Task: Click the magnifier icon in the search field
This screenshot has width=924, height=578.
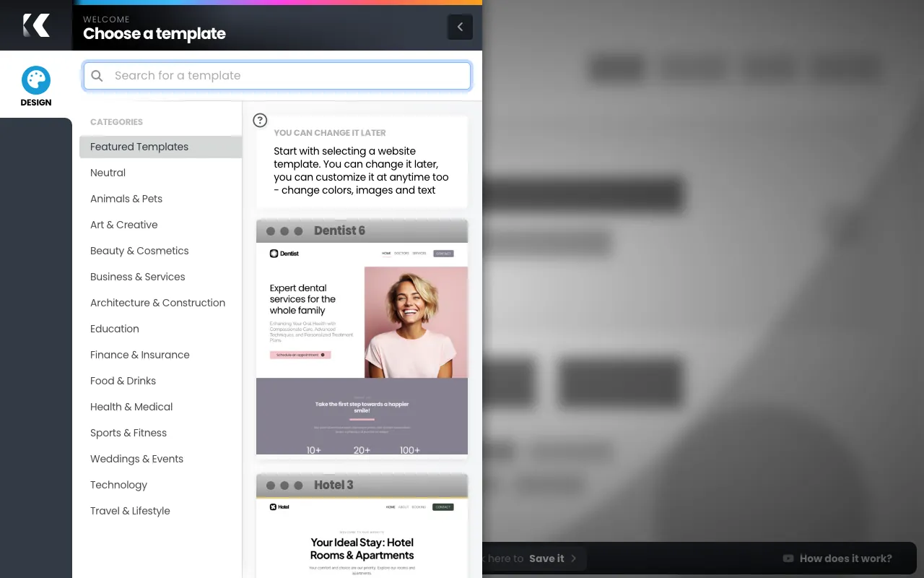Action: coord(97,76)
